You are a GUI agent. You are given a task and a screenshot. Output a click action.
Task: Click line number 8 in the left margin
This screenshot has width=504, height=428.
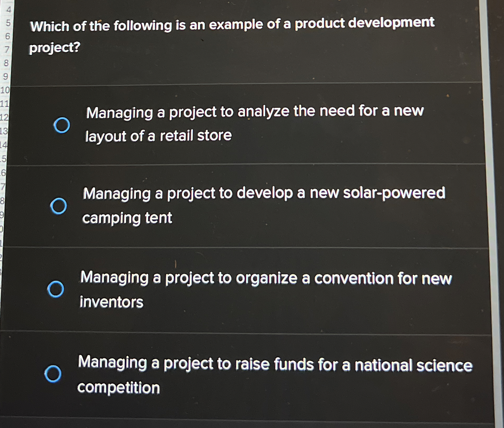6,63
